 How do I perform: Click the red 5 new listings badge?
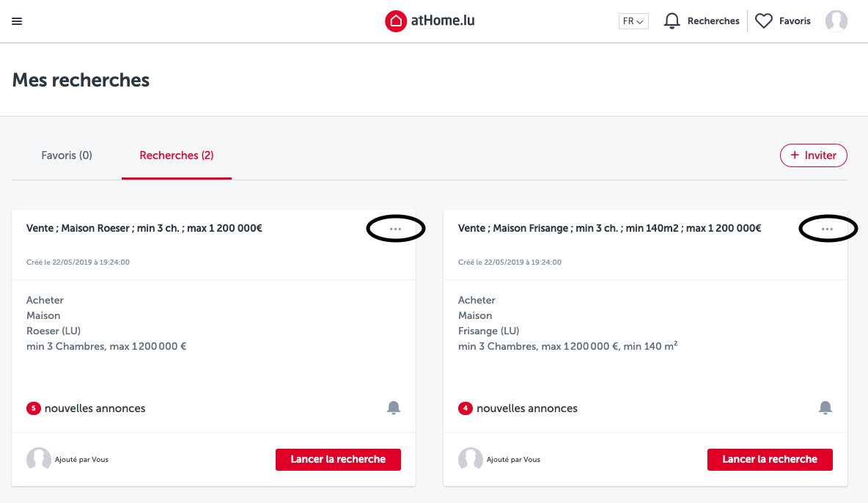pos(33,408)
